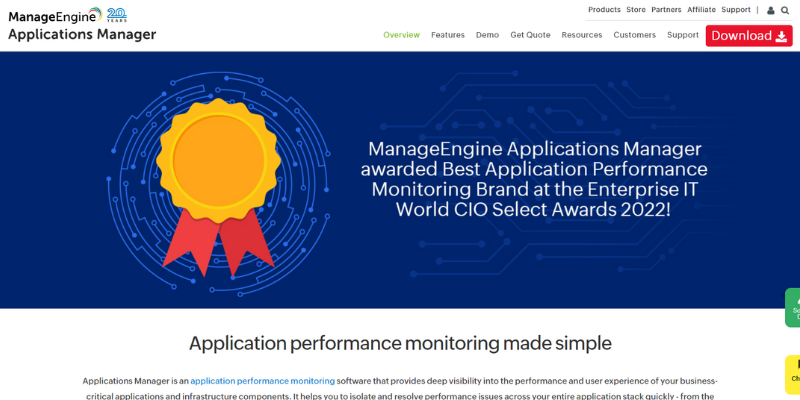Click Support in the top utility bar
The image size is (800, 400).
point(736,10)
